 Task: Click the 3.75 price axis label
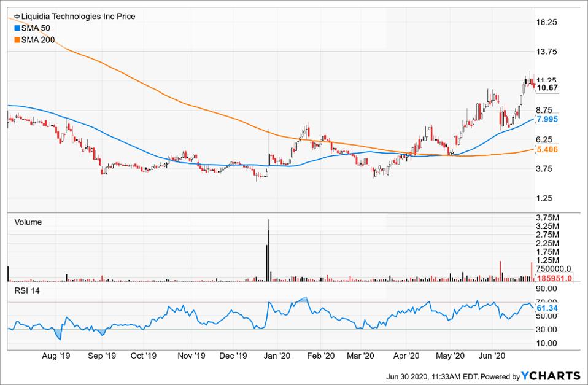[544, 168]
